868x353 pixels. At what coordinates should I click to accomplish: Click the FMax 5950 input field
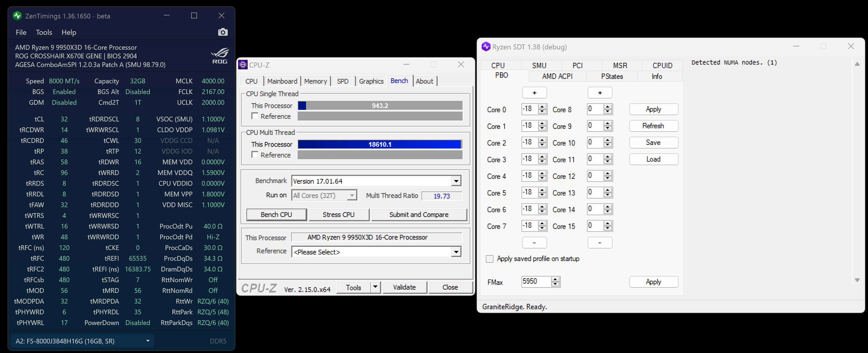coord(536,282)
